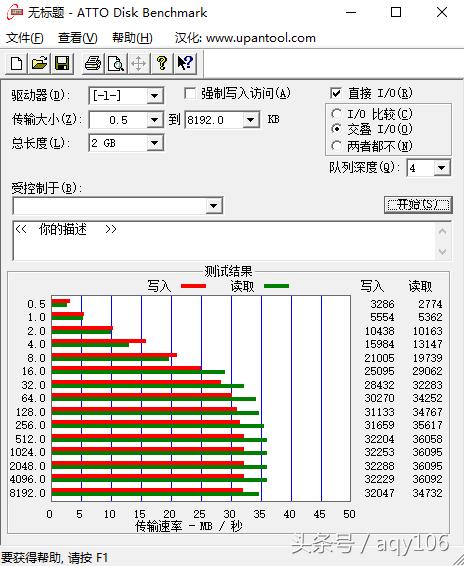This screenshot has height=566, width=464.
Task: Click the Open folder toolbar icon
Action: coord(39,64)
